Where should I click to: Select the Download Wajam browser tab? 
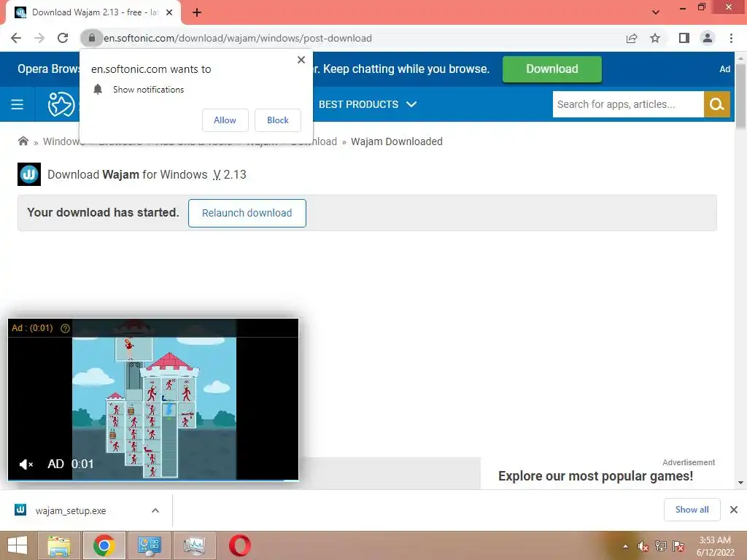click(94, 12)
